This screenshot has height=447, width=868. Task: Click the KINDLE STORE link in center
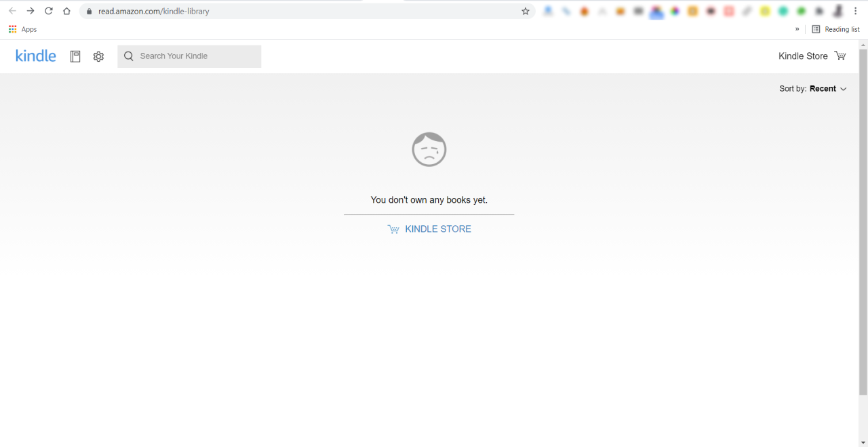coord(438,229)
